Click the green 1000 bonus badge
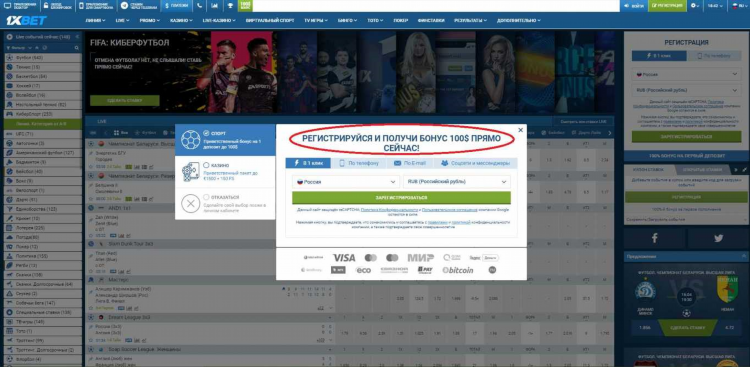The height and width of the screenshot is (367, 750). click(245, 6)
